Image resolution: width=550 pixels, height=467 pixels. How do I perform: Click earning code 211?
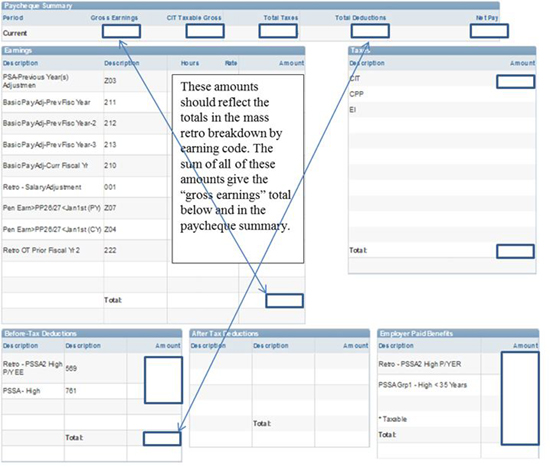[110, 102]
